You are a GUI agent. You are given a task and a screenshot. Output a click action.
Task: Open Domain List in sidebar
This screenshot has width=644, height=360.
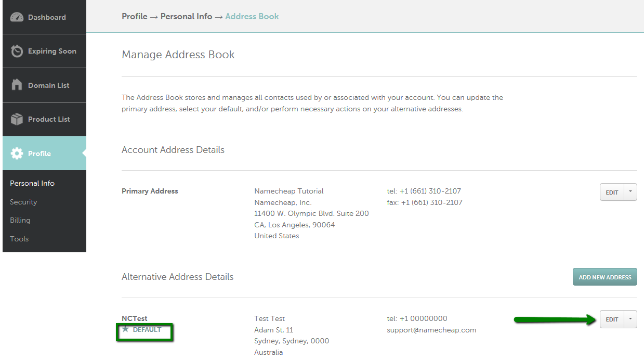click(x=44, y=85)
